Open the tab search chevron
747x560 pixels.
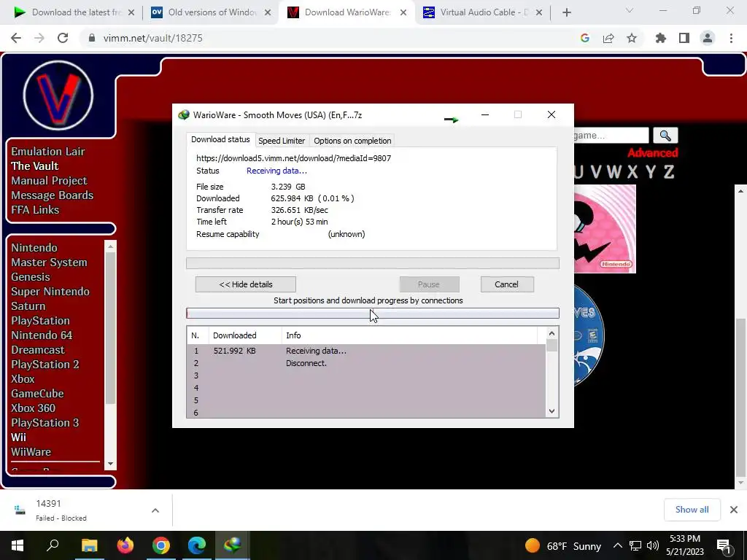point(630,10)
